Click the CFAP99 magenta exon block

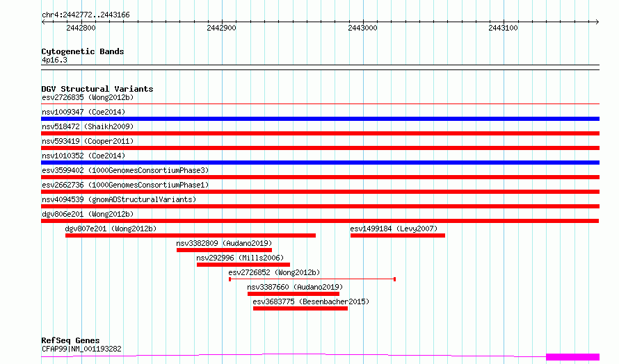[x=573, y=357]
